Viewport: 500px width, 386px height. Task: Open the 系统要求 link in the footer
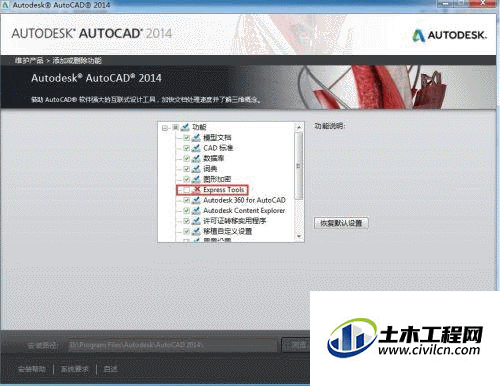[x=75, y=369]
